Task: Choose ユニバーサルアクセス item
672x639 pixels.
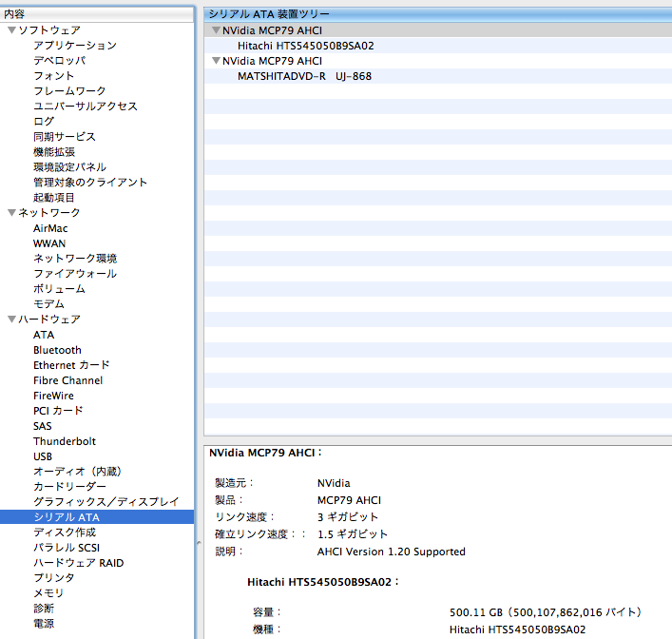Action: point(86,106)
